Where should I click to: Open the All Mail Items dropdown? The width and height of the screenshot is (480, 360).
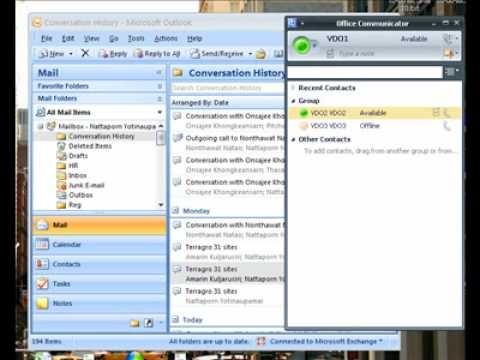point(160,112)
